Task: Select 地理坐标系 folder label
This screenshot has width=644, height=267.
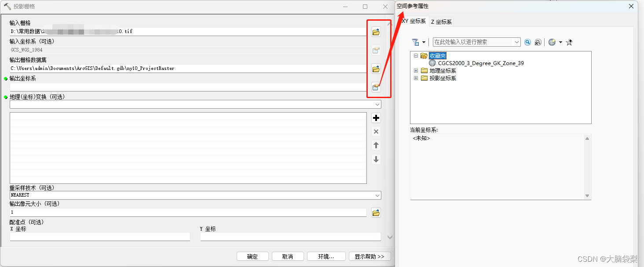Action: 443,71
